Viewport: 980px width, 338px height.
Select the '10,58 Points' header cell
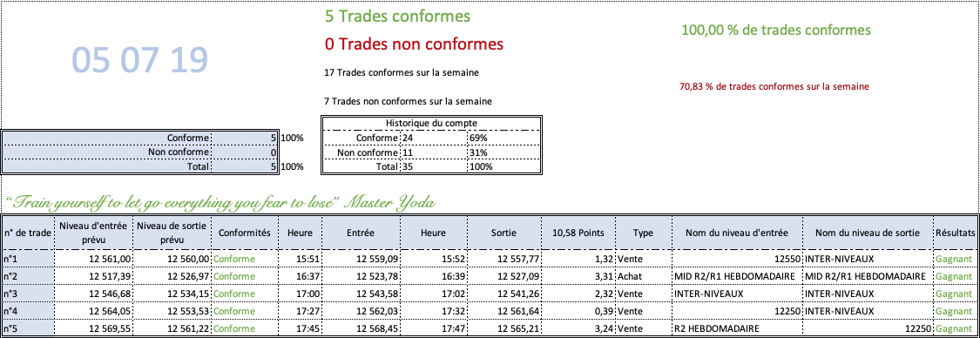[578, 233]
